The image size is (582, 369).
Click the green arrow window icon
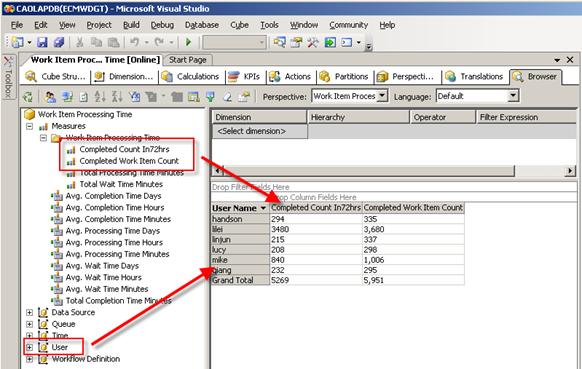tap(330, 42)
